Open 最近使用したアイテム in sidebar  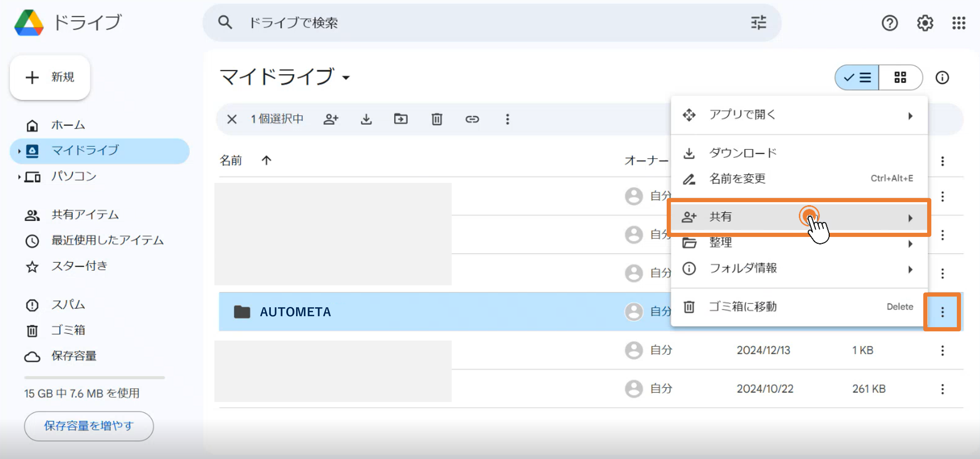coord(100,240)
